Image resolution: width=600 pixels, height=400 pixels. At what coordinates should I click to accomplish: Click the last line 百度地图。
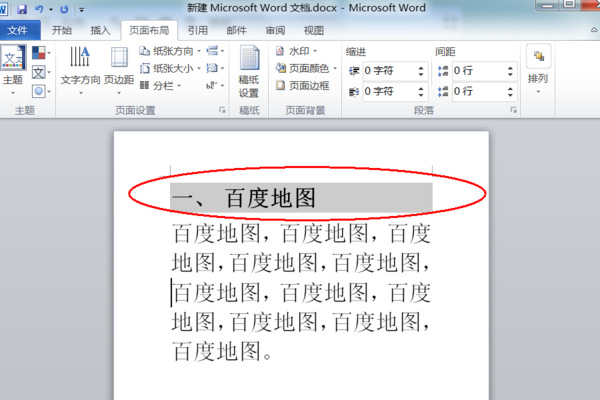(x=222, y=351)
